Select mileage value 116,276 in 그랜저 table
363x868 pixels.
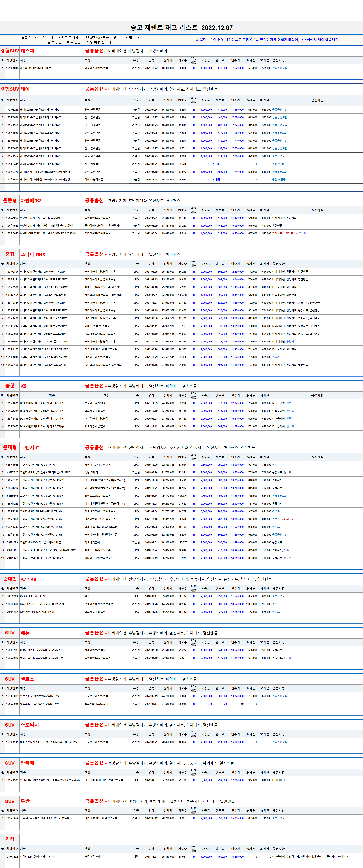pos(182,542)
